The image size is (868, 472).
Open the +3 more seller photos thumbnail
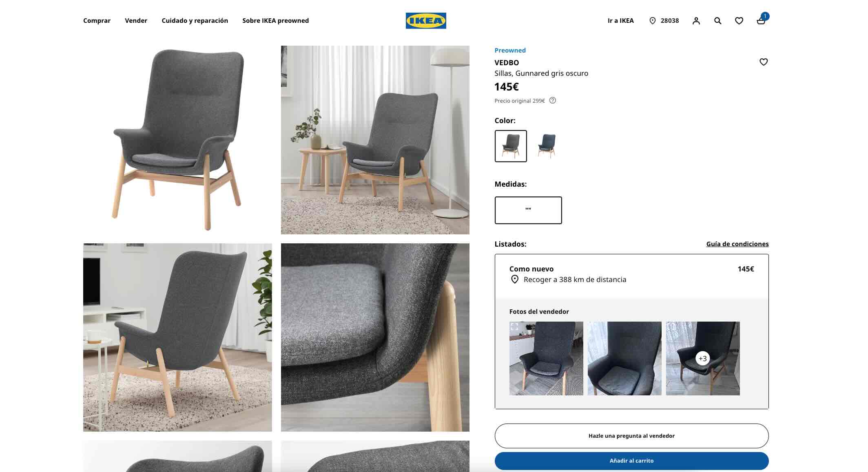(x=703, y=358)
